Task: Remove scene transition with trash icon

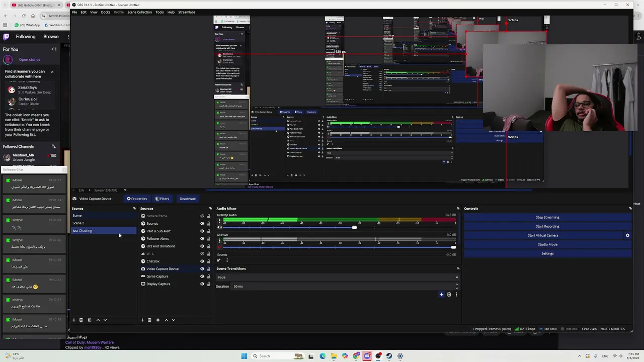Action: [449, 295]
